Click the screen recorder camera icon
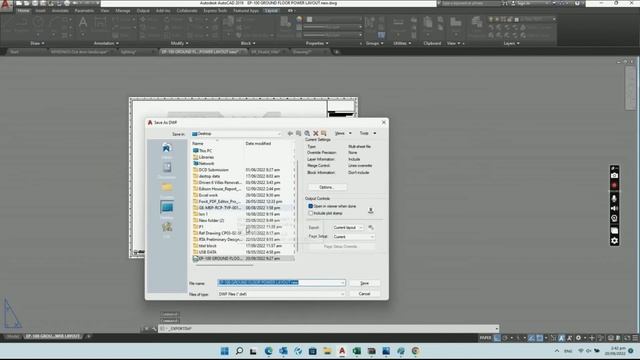The width and height of the screenshot is (640, 360). 614,176
